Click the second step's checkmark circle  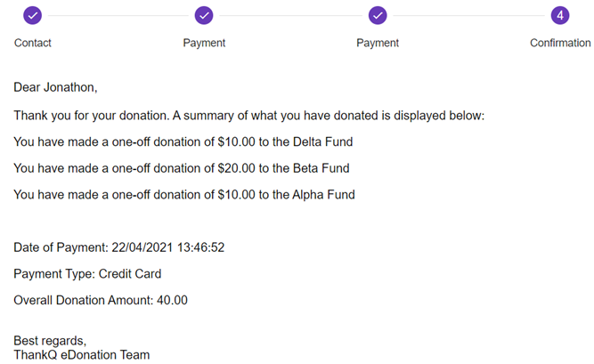point(204,15)
